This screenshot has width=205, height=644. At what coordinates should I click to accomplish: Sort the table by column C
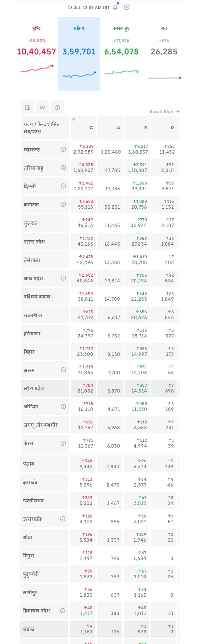point(83,128)
